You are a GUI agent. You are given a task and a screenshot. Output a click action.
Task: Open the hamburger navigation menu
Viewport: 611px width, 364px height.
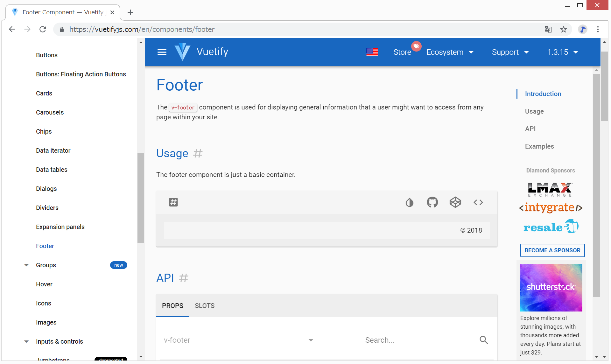[162, 52]
